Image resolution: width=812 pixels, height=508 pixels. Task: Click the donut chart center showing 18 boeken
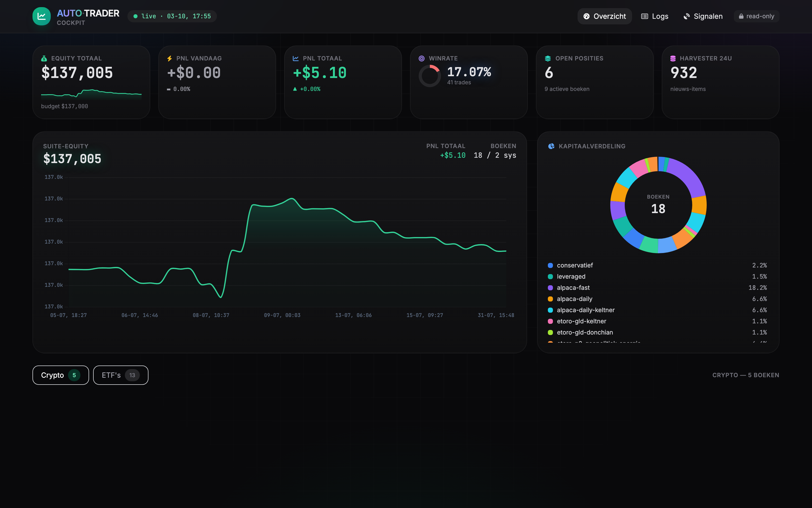[658, 205]
